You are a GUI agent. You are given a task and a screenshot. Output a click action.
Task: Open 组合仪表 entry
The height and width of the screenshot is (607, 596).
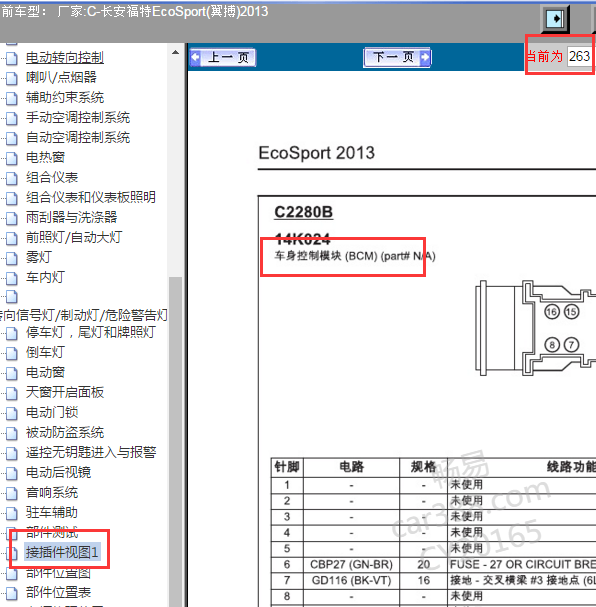[x=52, y=177]
